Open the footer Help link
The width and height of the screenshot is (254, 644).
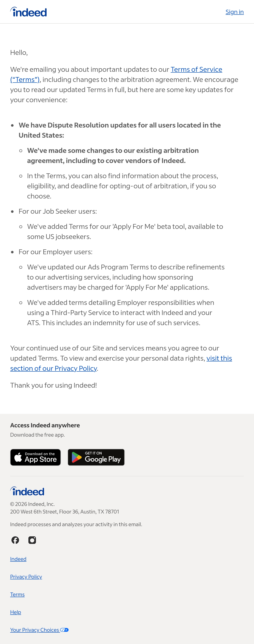click(x=15, y=612)
